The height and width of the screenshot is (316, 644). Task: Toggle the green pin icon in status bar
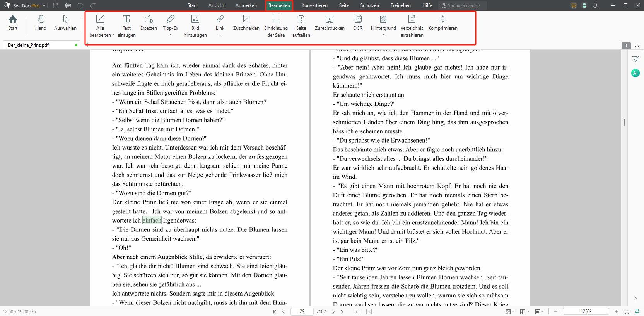[637, 311]
